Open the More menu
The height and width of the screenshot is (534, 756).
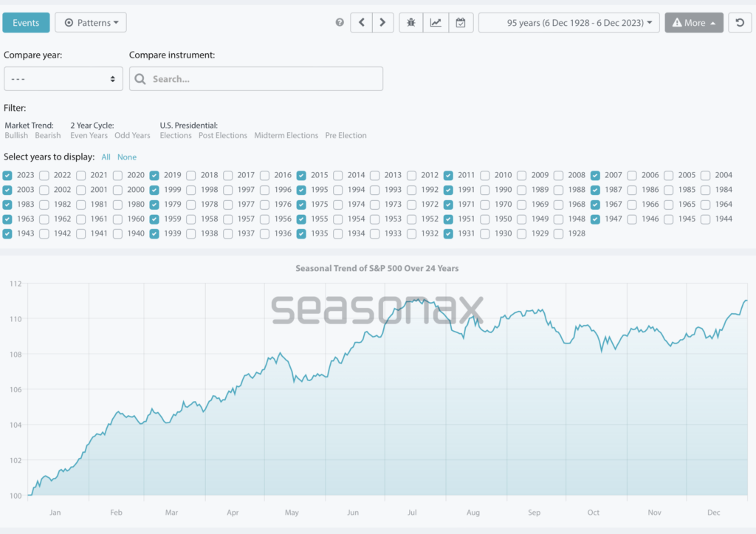(693, 23)
